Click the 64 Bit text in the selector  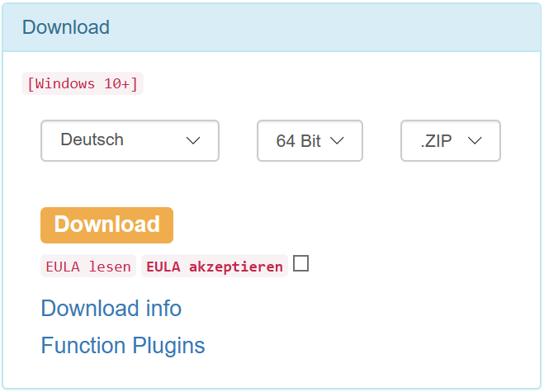[x=298, y=141]
